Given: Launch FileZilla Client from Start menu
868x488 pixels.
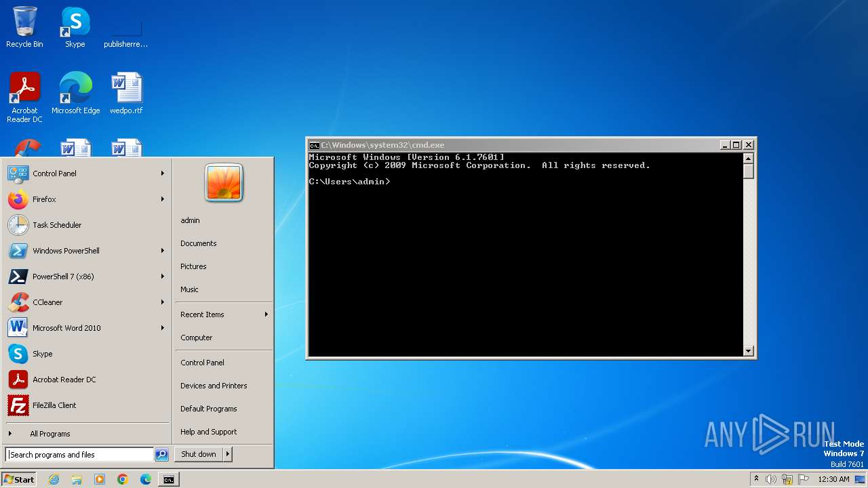Looking at the screenshot, I should 87,405.
